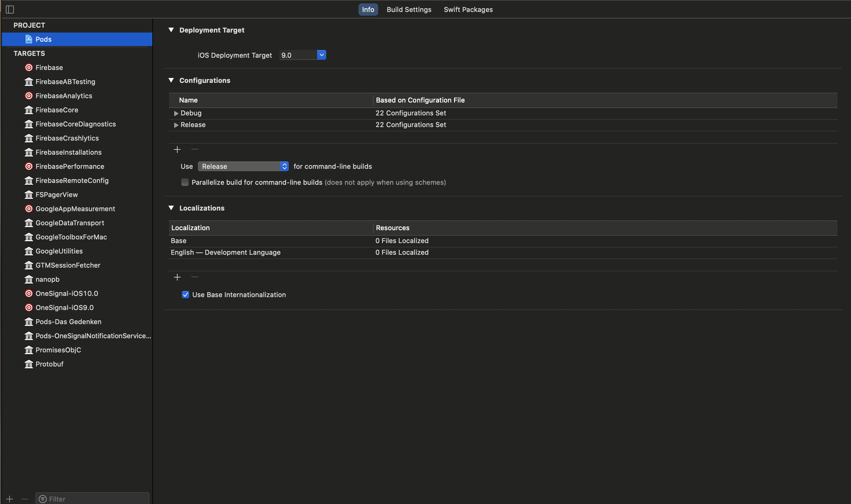The height and width of the screenshot is (504, 851).
Task: Click the FirebaseRemoteConfig framework icon
Action: (x=29, y=181)
